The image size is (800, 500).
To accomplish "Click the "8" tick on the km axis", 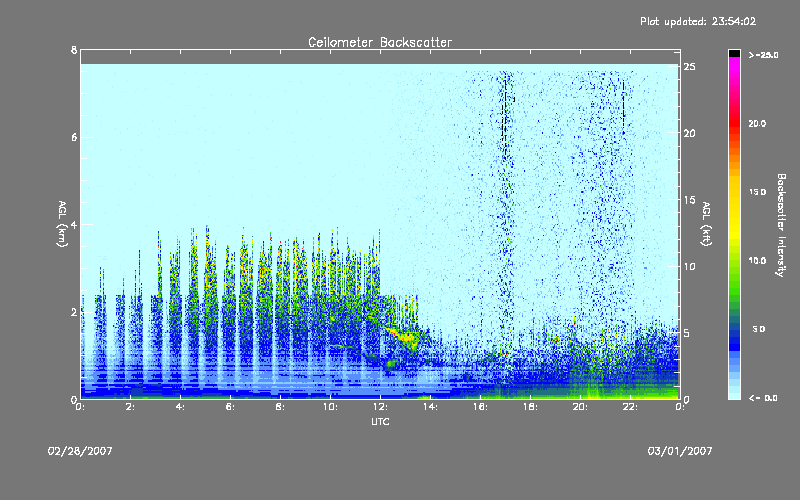I will (x=74, y=50).
